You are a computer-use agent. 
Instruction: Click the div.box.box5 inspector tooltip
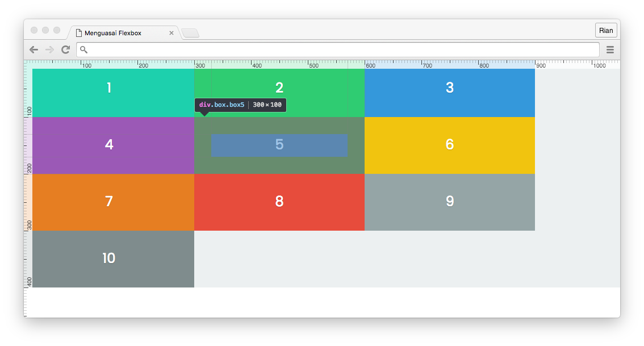[x=240, y=105]
